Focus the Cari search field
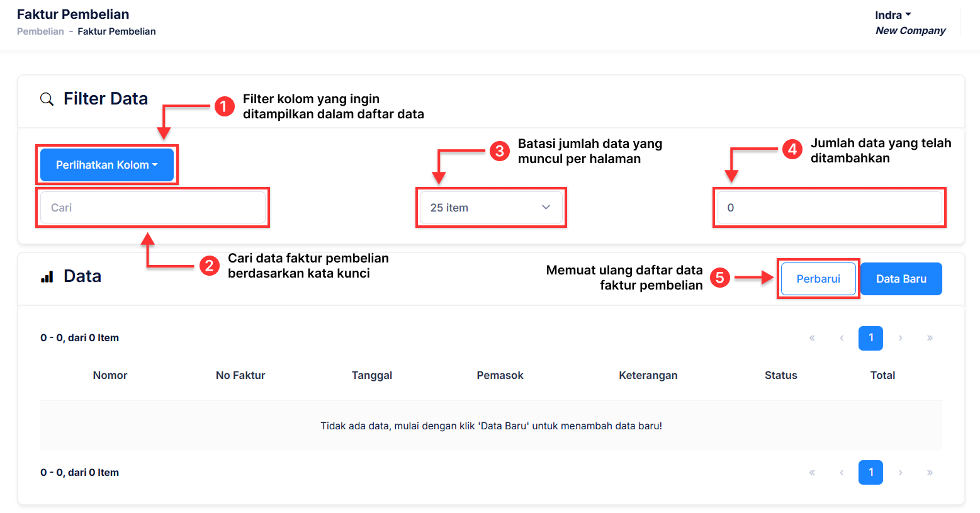The height and width of the screenshot is (513, 980). tap(153, 208)
